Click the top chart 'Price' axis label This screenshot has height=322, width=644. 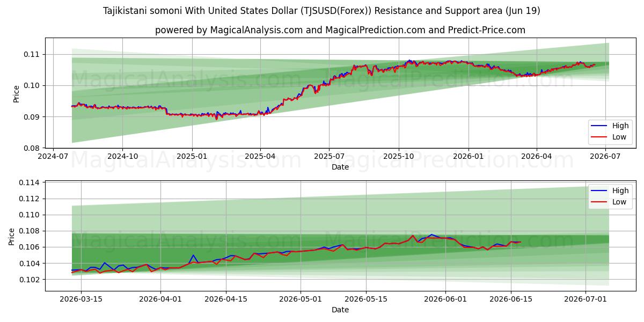click(16, 93)
